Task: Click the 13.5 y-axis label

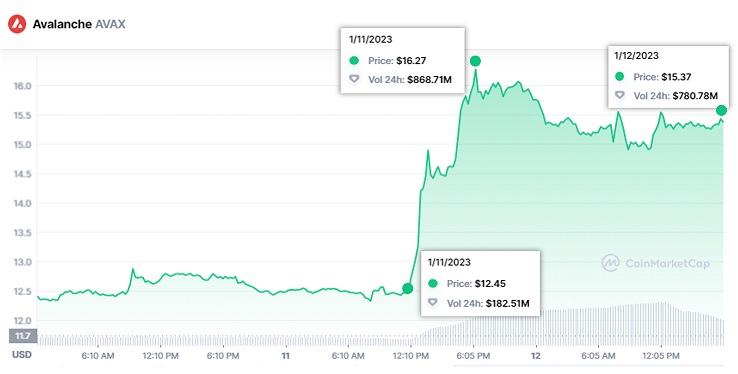Action: (23, 233)
